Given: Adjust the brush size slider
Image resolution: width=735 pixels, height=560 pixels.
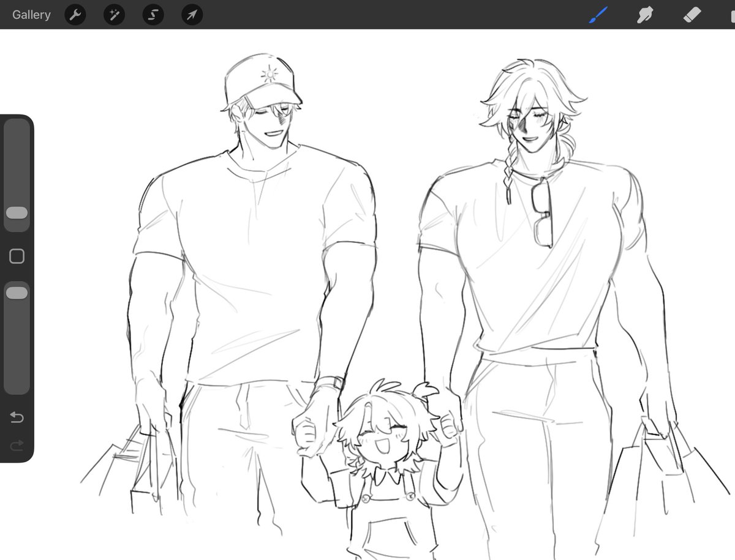Looking at the screenshot, I should (x=17, y=176).
